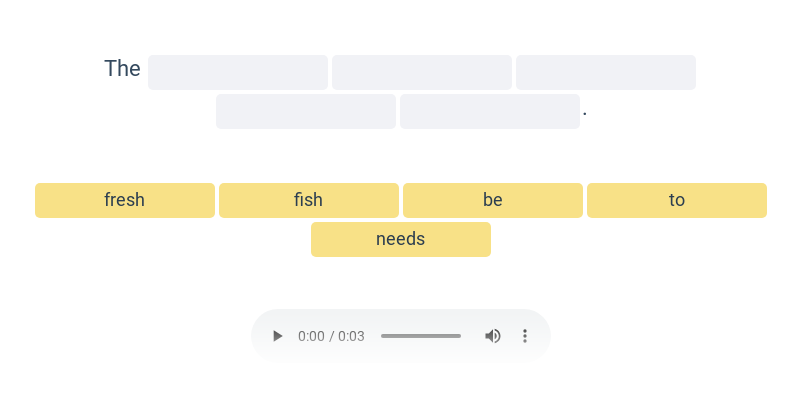Screen dimensions: 800x400
Task: Open the audio player three-dot menu
Action: point(524,336)
